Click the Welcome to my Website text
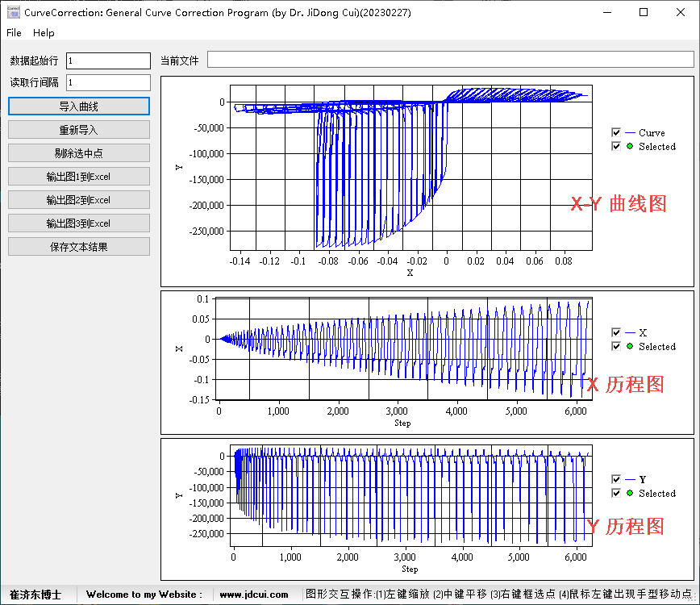 [144, 595]
